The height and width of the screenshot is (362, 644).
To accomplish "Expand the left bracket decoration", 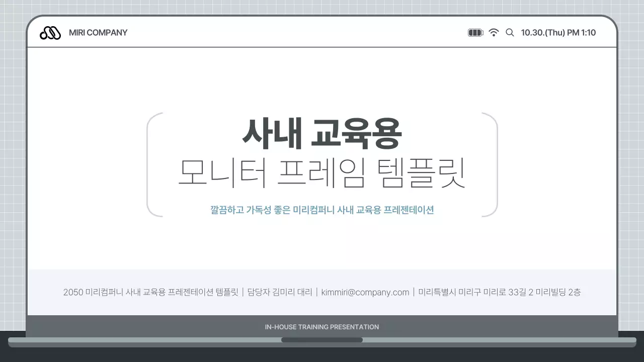I will [x=152, y=164].
